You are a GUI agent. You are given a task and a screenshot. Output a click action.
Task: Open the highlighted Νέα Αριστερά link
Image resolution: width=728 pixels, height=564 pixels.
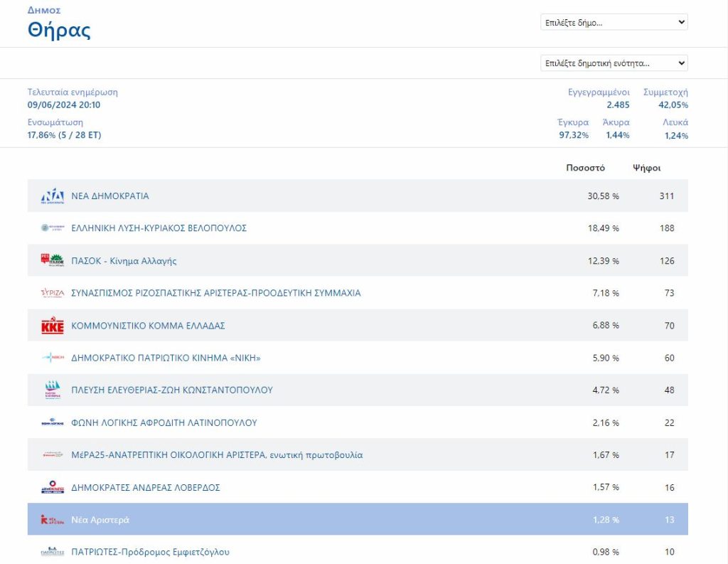tap(100, 519)
